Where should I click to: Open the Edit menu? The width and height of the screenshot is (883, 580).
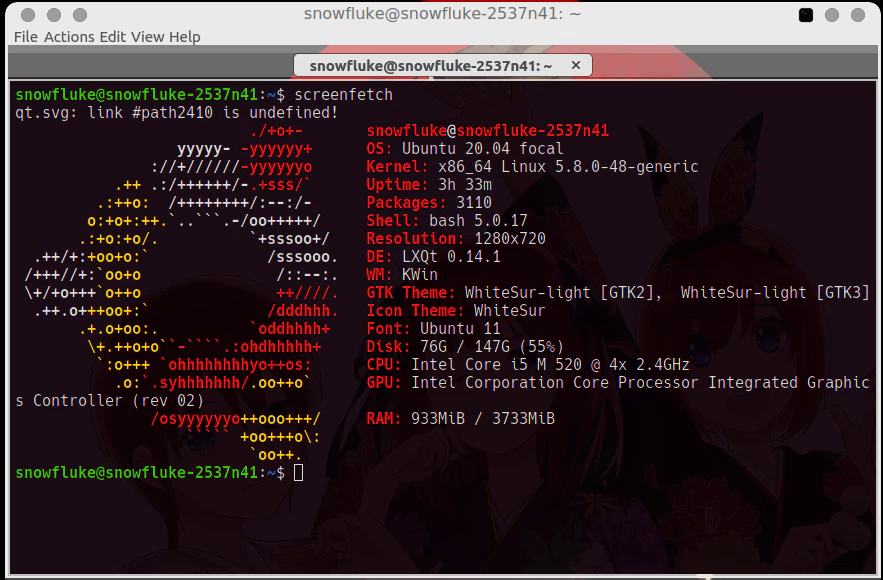click(113, 37)
